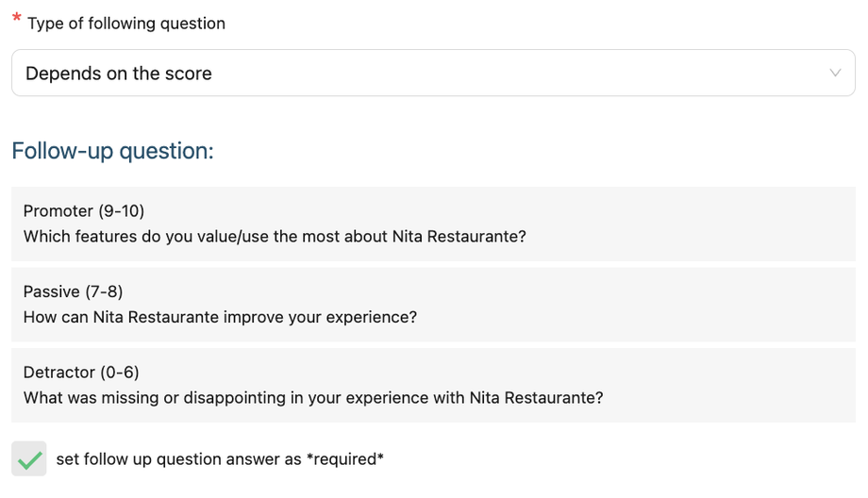Click the word *required* in the checkbox label
Image resolution: width=868 pixels, height=498 pixels.
(x=345, y=459)
